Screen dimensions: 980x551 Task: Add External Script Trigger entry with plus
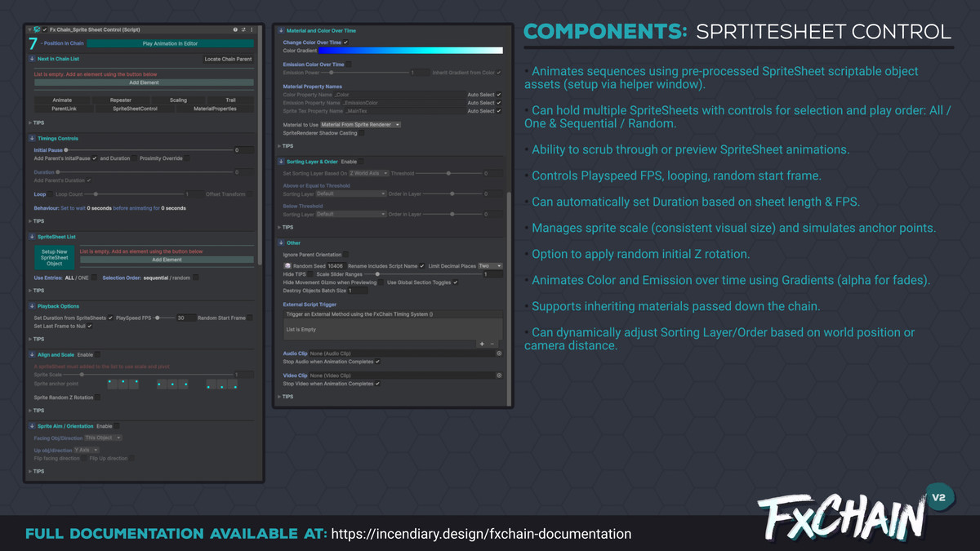coord(482,344)
